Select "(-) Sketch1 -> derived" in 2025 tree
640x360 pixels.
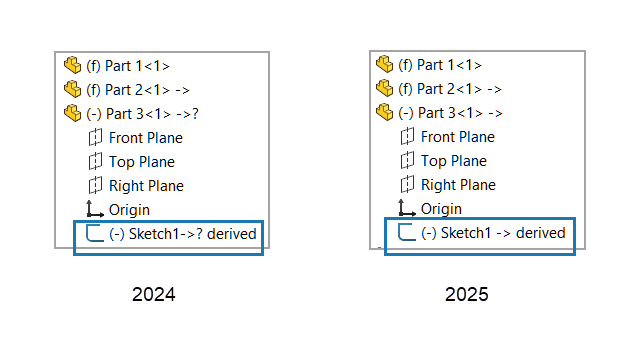tap(493, 233)
